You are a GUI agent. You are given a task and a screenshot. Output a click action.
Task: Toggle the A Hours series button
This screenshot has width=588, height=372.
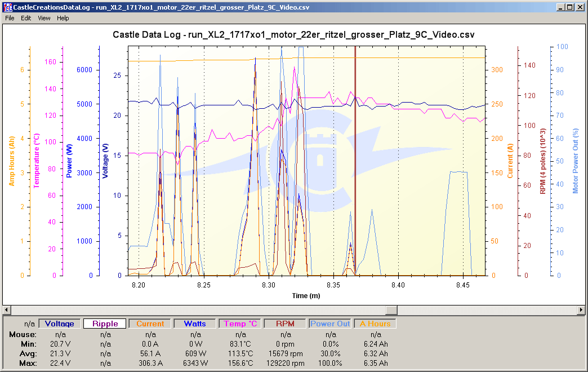coord(375,324)
